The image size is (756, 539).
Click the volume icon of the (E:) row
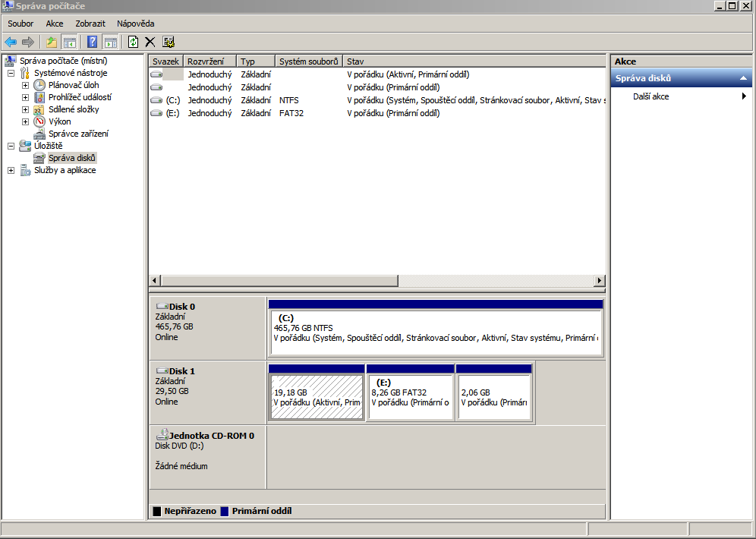tap(156, 113)
